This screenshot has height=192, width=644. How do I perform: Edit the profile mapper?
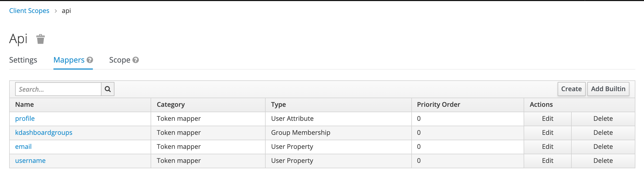tap(548, 119)
